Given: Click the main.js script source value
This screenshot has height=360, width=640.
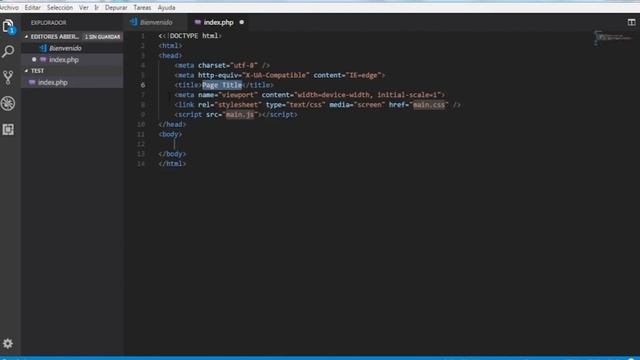Looking at the screenshot, I should [240, 115].
